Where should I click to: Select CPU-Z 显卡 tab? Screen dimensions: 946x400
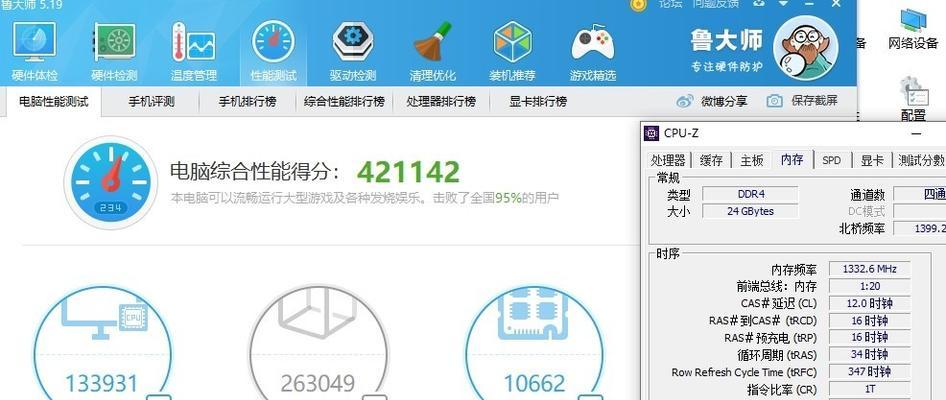pos(872,160)
